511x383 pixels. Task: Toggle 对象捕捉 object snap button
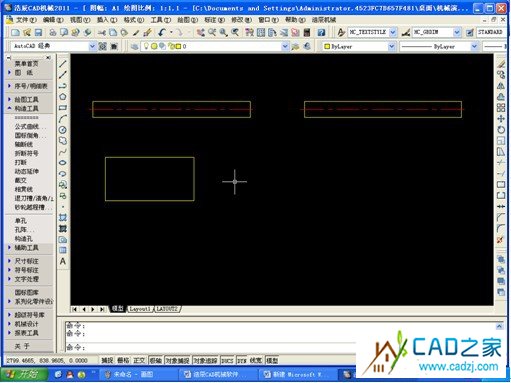[177, 360]
